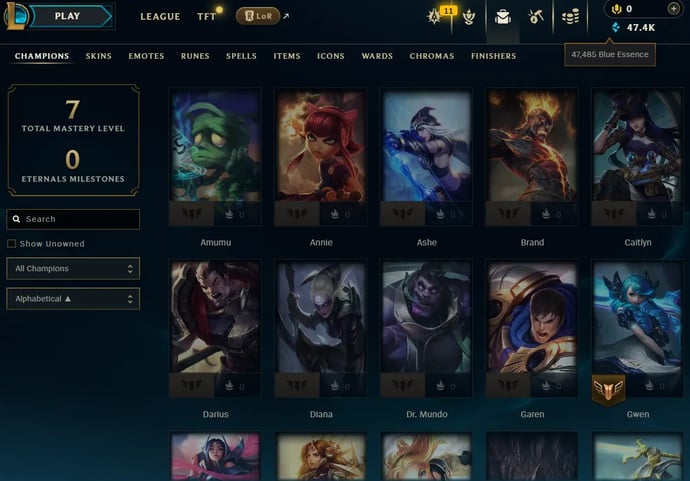Enable the Show Unowned checkbox

point(11,243)
